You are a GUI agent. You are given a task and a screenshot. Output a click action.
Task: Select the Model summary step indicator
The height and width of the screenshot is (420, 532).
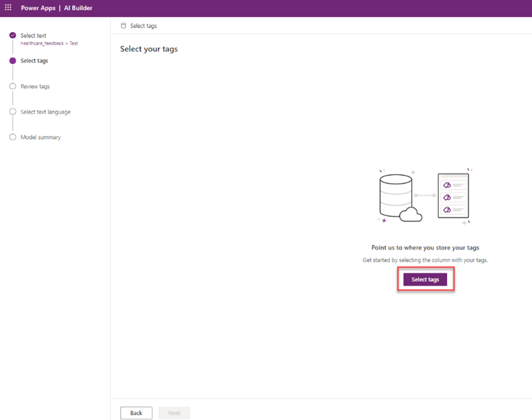tap(13, 137)
